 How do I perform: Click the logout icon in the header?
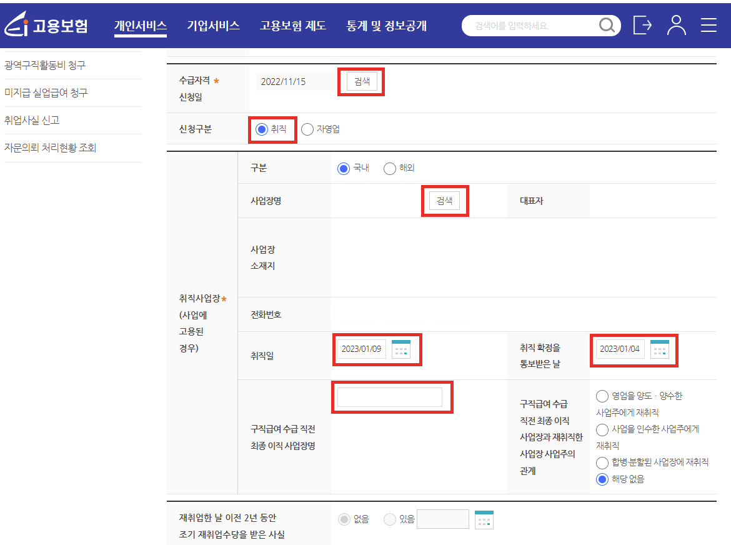(x=642, y=25)
